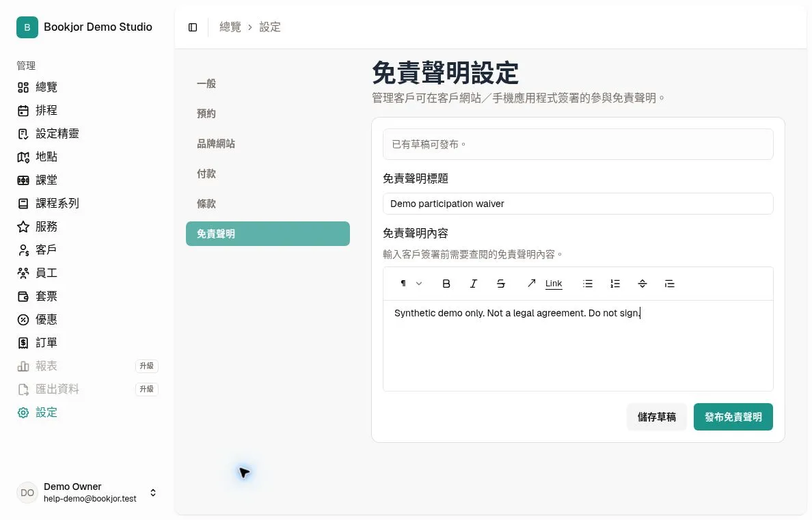
Task: Click the DO avatar at bottom left
Action: (27, 493)
